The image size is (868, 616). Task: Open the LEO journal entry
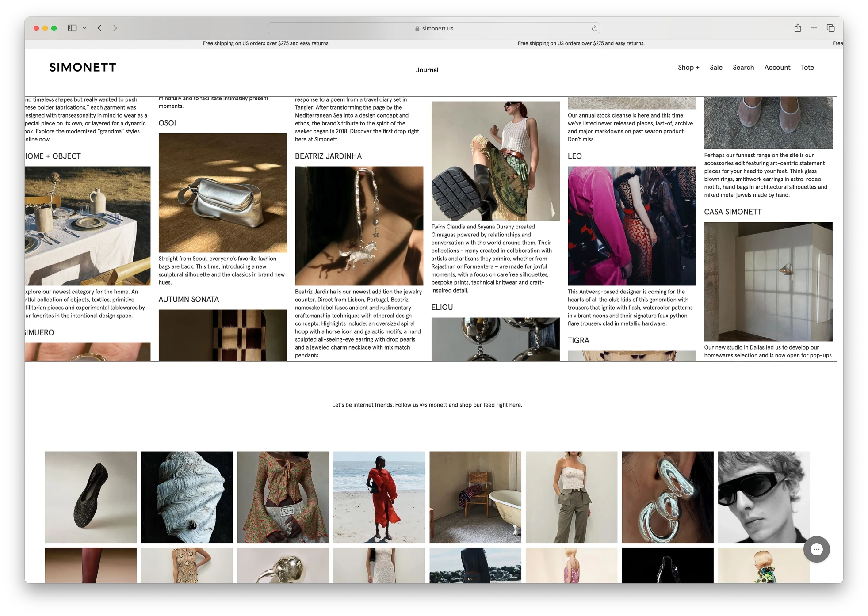click(575, 156)
